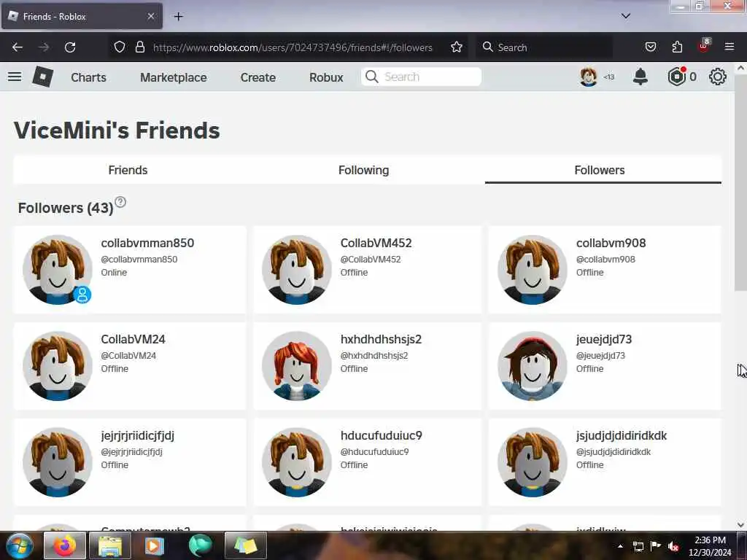Image resolution: width=747 pixels, height=560 pixels.
Task: Click the Action Center flag tray icon
Action: (x=656, y=546)
